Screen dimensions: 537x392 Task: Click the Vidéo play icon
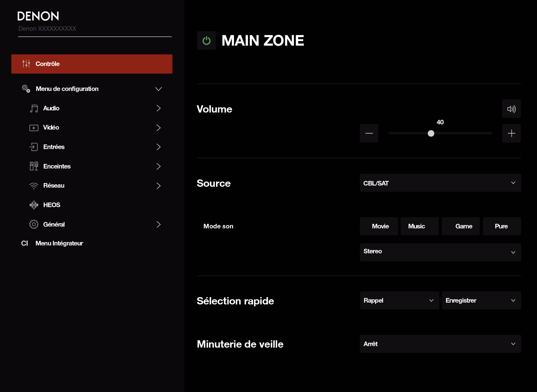34,128
